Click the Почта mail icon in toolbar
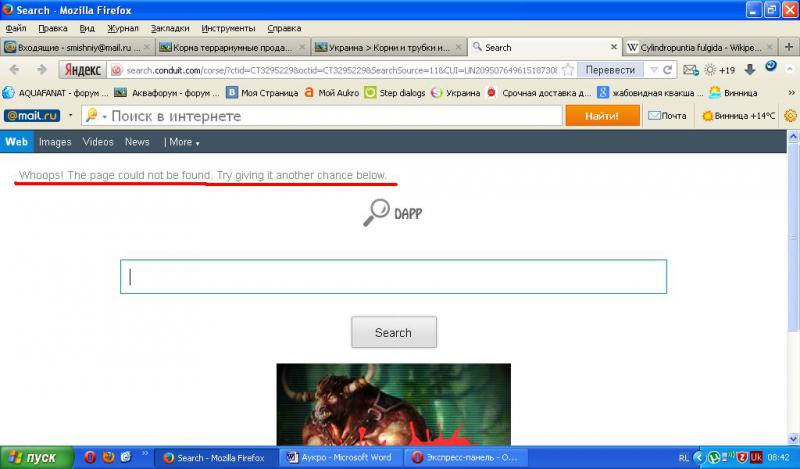This screenshot has height=469, width=800. (x=667, y=116)
